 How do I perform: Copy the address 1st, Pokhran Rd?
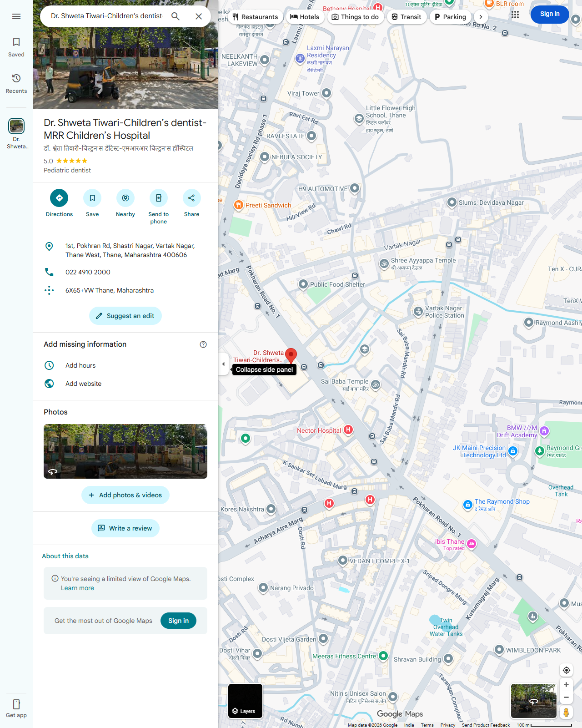click(x=125, y=250)
